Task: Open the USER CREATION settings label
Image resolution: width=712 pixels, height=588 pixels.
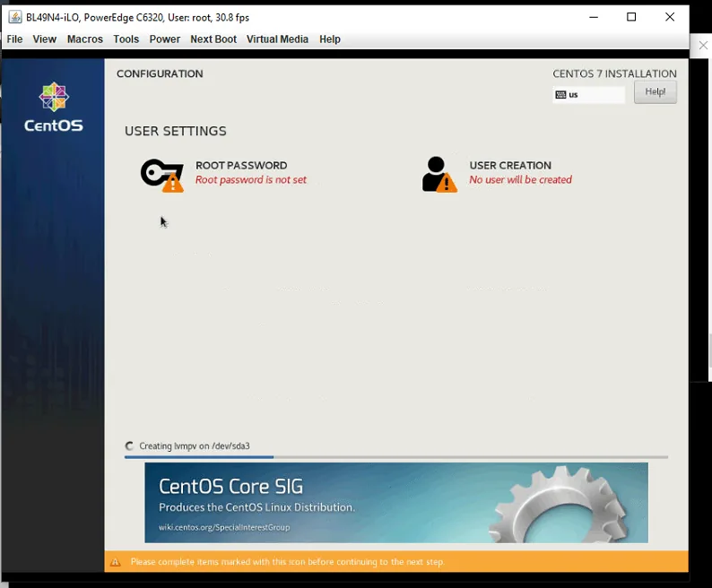Action: click(510, 165)
